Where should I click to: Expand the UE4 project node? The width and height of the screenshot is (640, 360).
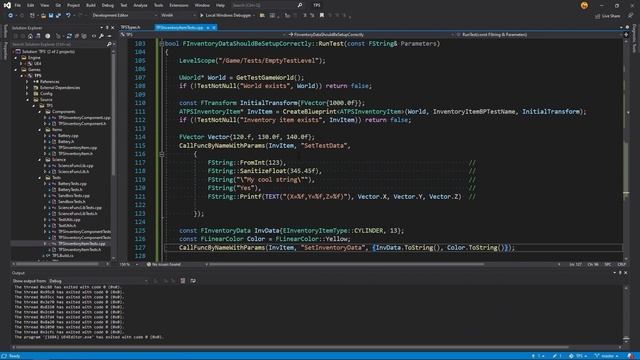point(22,64)
